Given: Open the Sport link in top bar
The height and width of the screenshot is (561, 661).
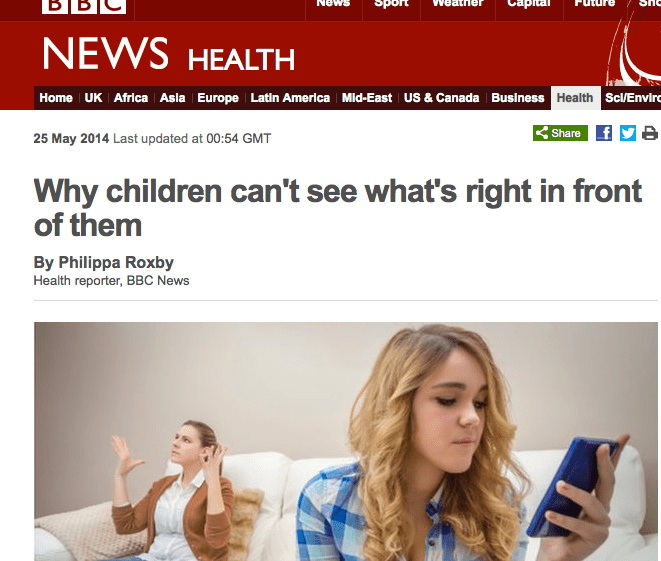Looking at the screenshot, I should point(391,4).
